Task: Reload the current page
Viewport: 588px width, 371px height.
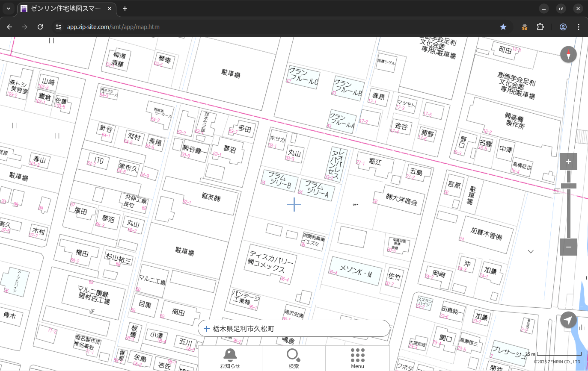Action: [x=40, y=27]
